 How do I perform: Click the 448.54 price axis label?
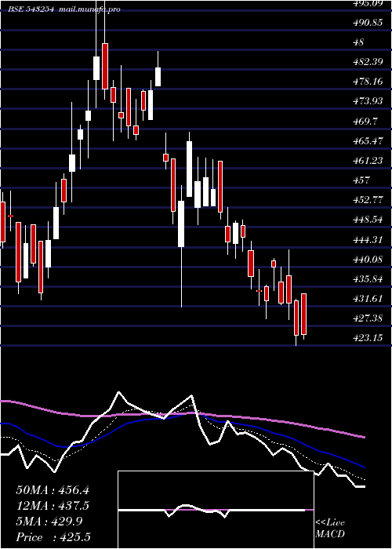pos(368,220)
